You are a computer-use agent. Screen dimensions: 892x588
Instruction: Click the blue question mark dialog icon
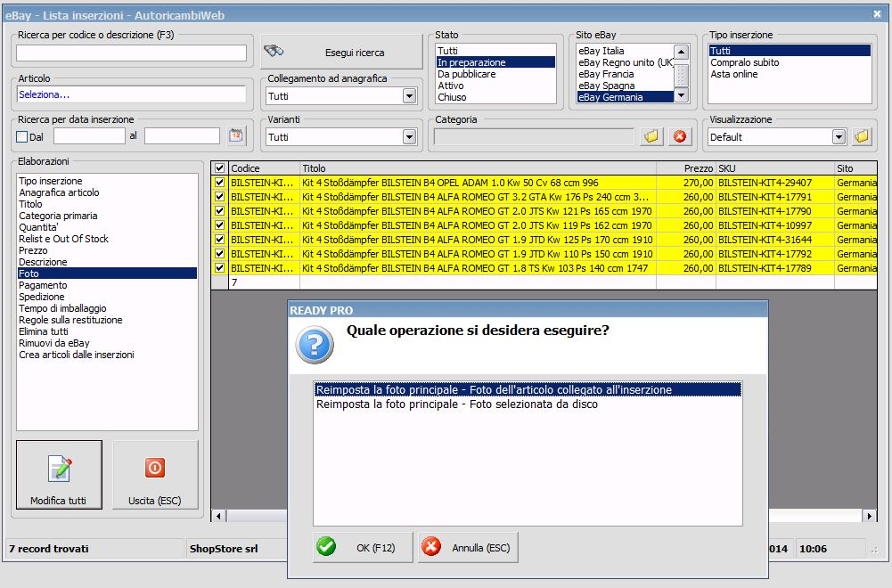point(315,345)
